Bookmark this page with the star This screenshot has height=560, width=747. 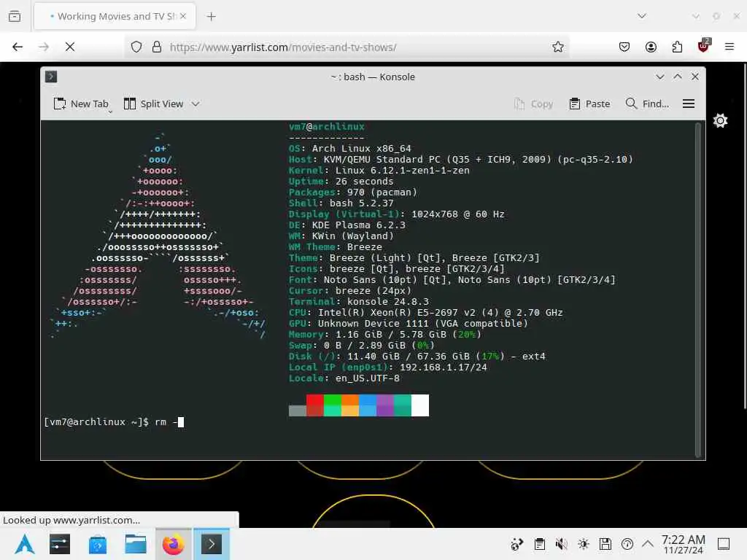tap(558, 47)
